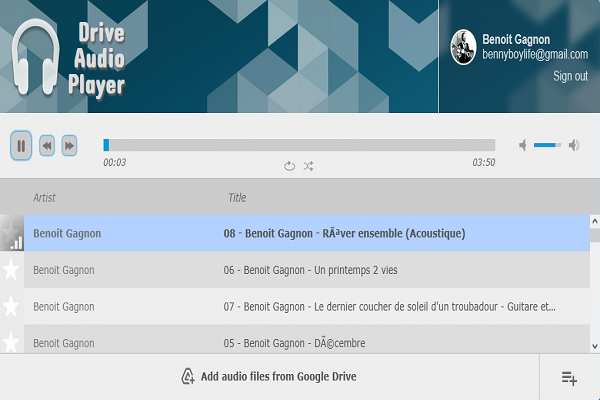
Task: Click playlist scrollbar up arrow
Action: tap(595, 221)
